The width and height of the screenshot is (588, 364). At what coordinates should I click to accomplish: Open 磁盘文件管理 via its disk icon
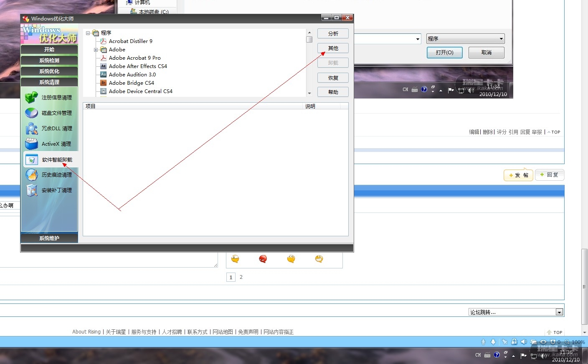(31, 113)
